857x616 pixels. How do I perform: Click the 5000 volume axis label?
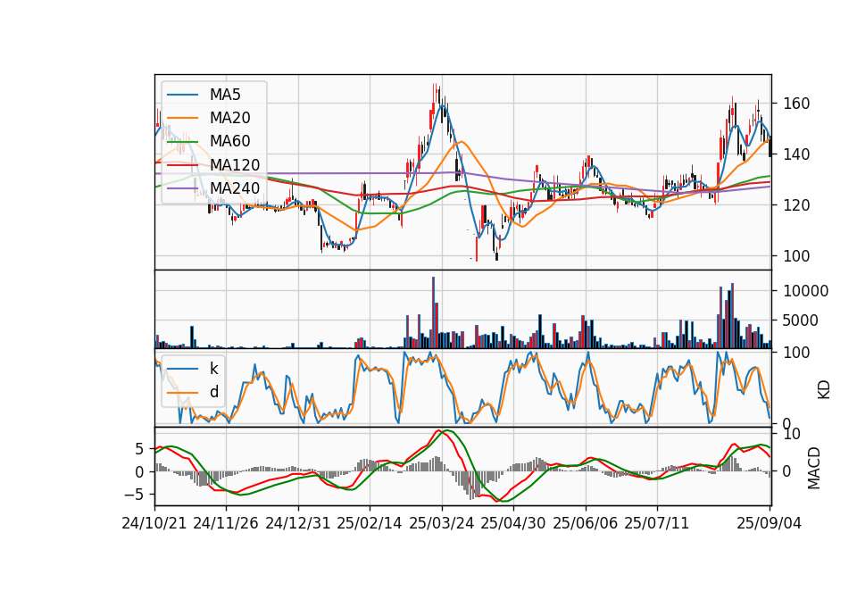coord(801,320)
